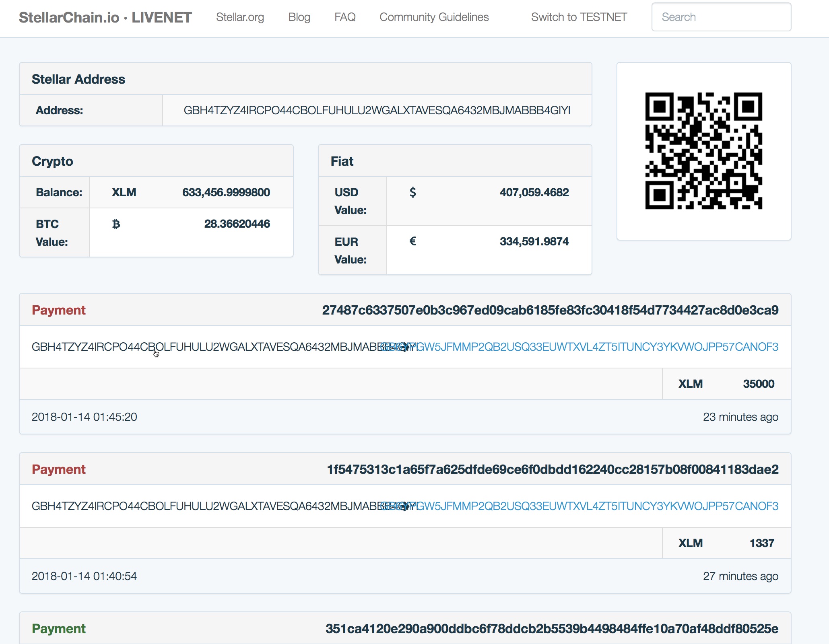Click the Stellar address value text
The image size is (829, 644).
point(377,110)
